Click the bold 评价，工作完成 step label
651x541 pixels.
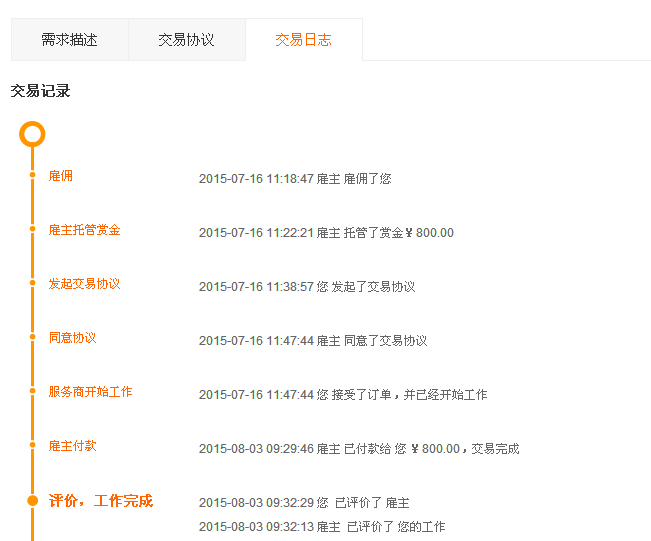[100, 500]
